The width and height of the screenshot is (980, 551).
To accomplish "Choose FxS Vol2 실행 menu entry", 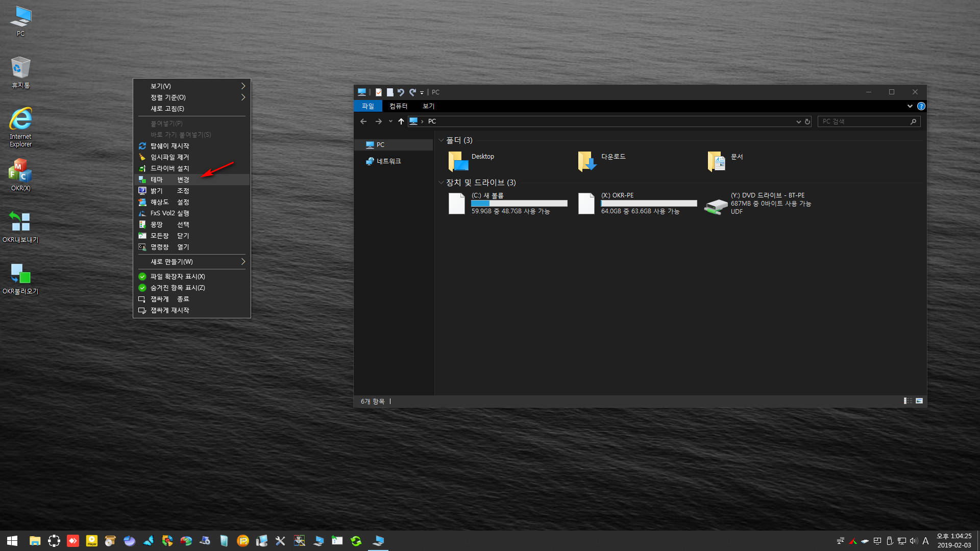I will (192, 213).
